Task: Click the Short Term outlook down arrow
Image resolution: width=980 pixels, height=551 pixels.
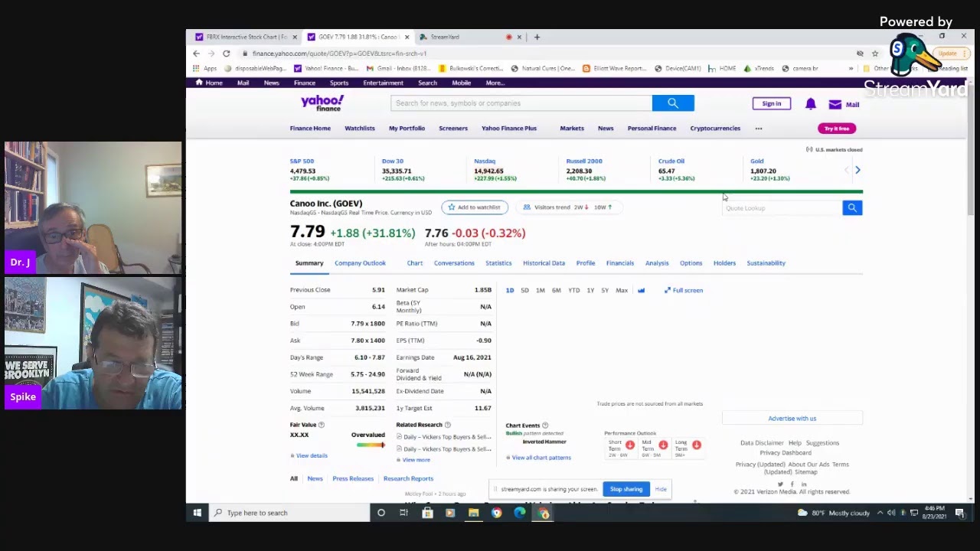Action: tap(629, 445)
